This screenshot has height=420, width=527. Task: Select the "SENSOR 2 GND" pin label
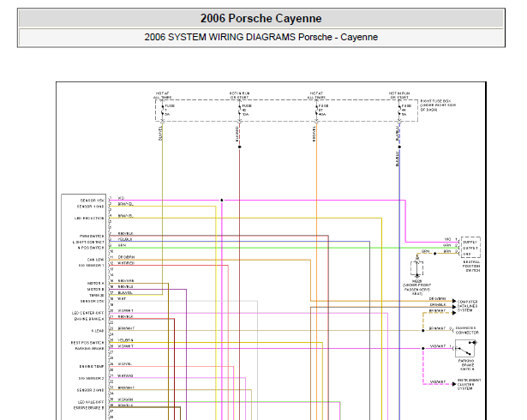click(x=91, y=390)
